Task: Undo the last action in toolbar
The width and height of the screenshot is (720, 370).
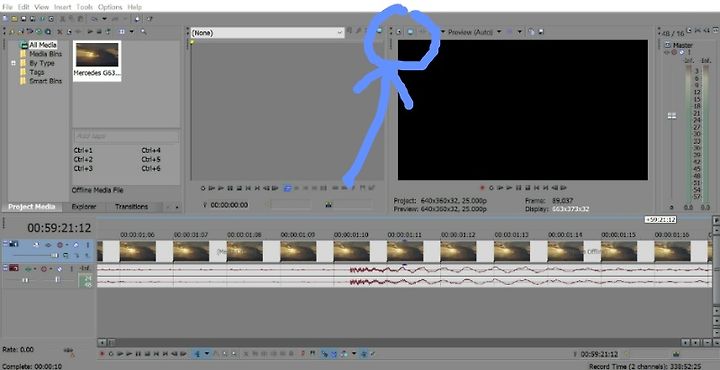Action: tap(94, 19)
